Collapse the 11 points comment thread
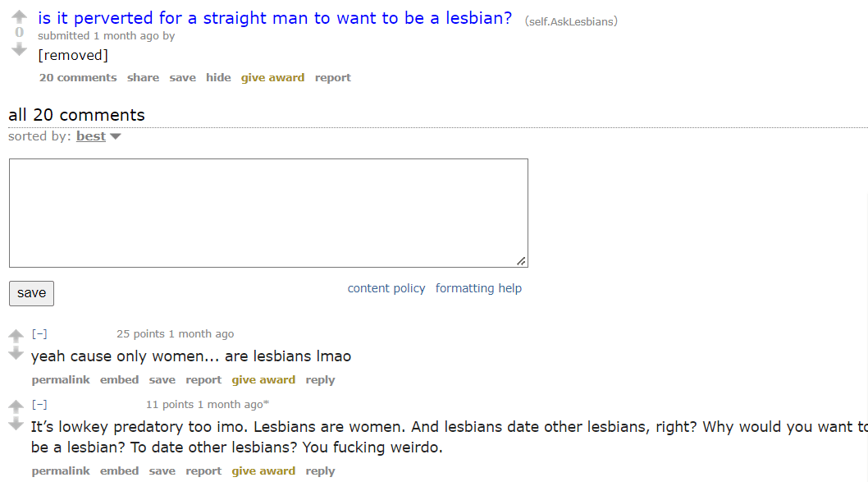The image size is (868, 482). [39, 404]
